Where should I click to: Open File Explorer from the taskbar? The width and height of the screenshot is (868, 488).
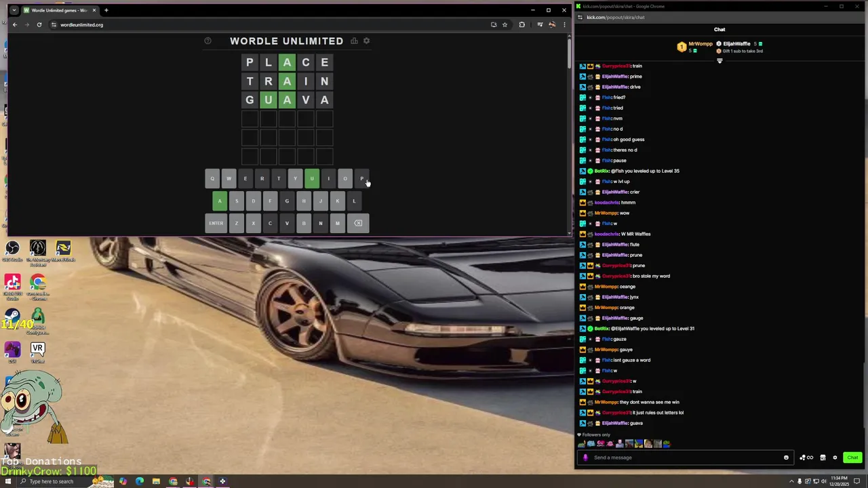(x=156, y=481)
